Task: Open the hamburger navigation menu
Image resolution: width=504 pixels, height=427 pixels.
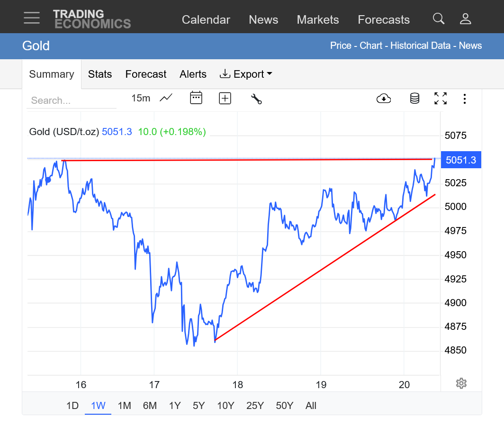Action: pyautogui.click(x=32, y=18)
